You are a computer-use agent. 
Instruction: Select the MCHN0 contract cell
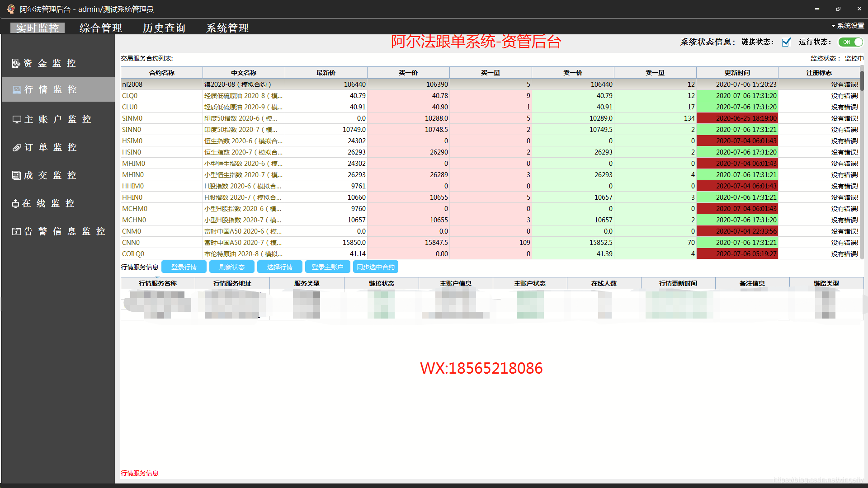(x=162, y=220)
